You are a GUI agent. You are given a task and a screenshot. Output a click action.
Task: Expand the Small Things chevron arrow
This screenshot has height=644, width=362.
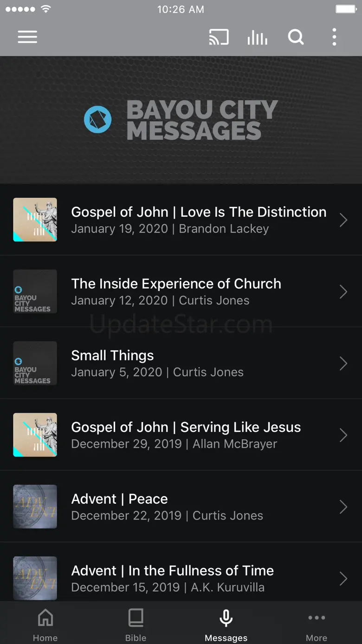click(x=343, y=364)
